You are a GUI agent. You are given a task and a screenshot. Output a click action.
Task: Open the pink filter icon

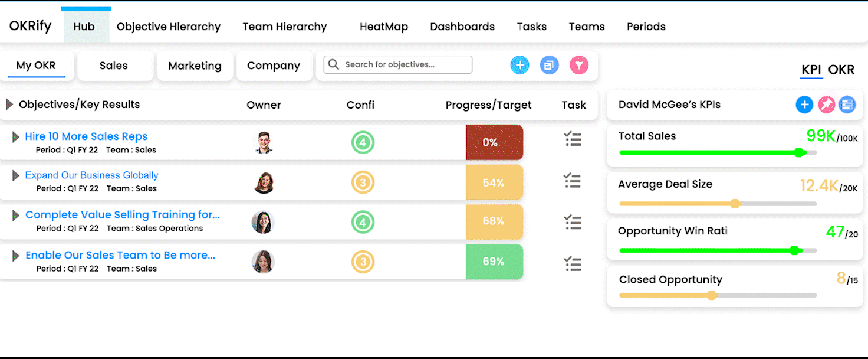coord(579,65)
